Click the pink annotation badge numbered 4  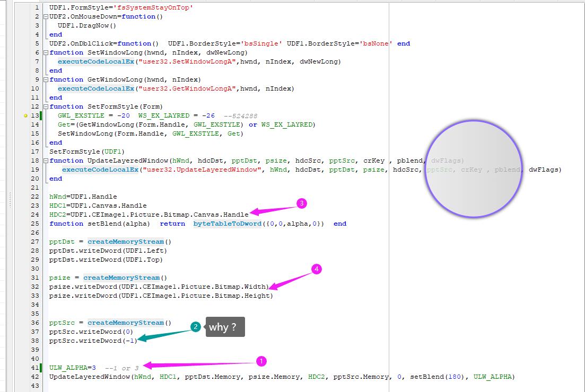[317, 269]
